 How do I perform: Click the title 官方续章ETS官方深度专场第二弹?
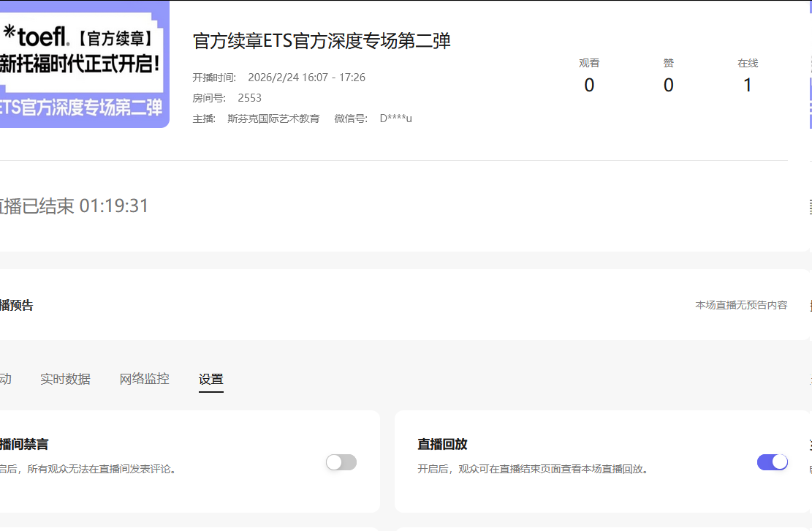pyautogui.click(x=322, y=41)
